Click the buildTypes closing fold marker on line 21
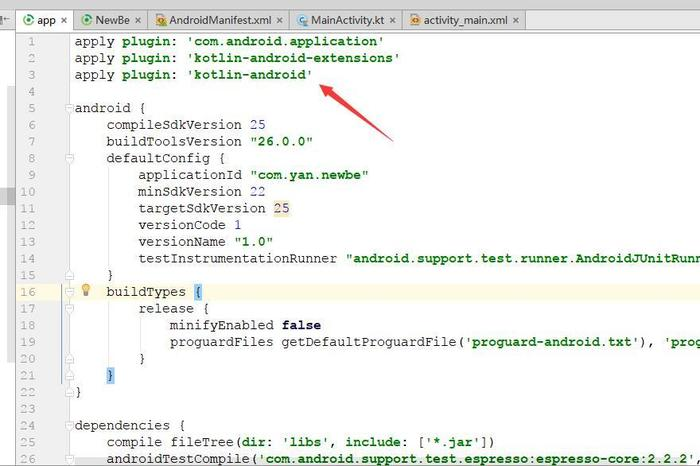 coord(69,375)
